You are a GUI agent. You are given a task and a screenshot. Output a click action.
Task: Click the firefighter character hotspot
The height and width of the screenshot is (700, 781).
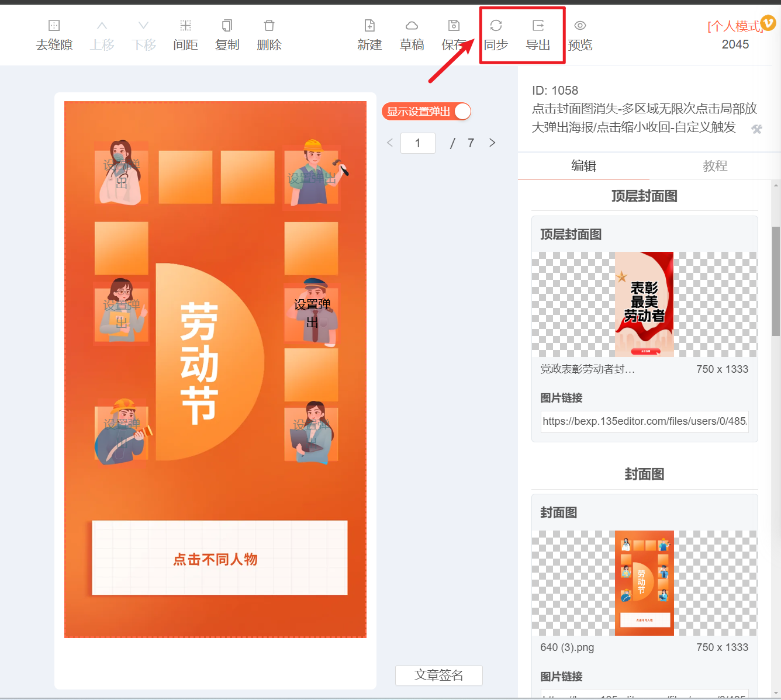122,432
